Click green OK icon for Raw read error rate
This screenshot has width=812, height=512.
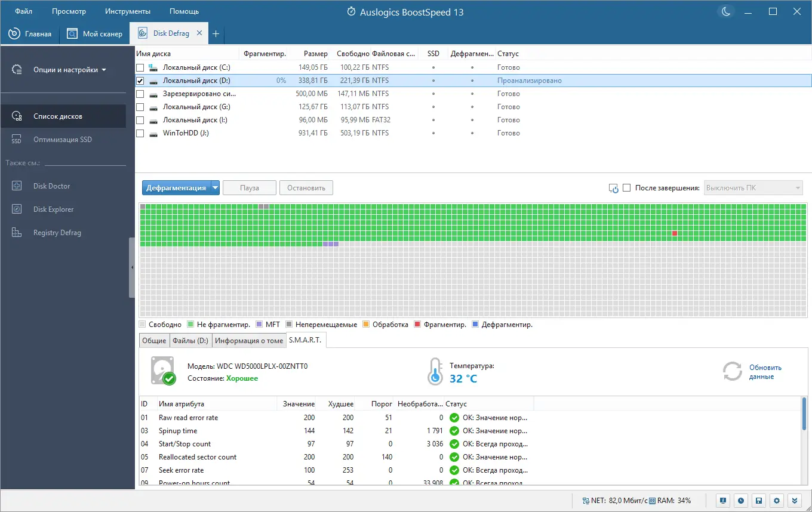pyautogui.click(x=454, y=418)
